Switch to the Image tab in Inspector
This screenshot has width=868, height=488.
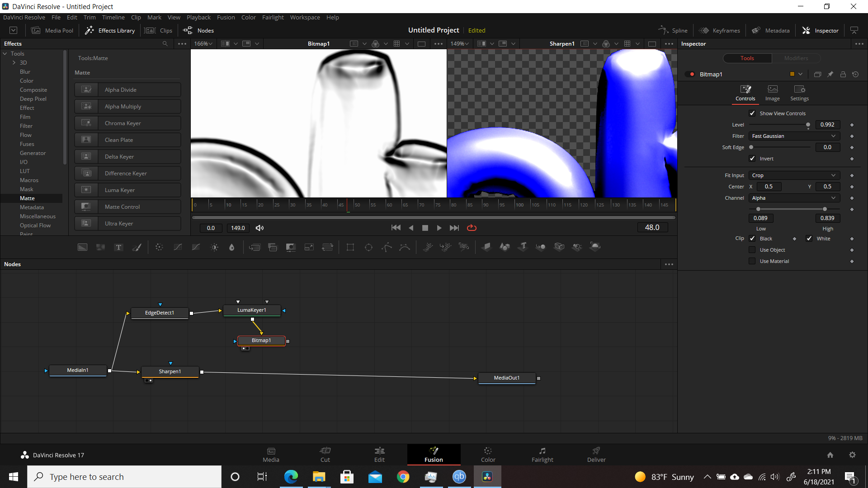click(772, 93)
